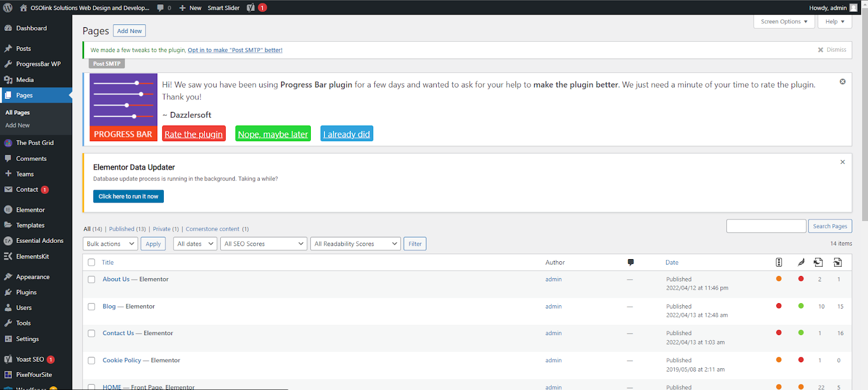Screen dimensions: 868x390
Task: Sort pages by Title column
Action: coord(108,262)
